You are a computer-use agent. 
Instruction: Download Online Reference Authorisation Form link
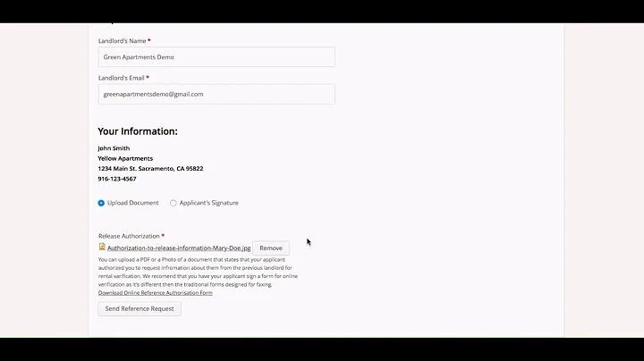156,292
